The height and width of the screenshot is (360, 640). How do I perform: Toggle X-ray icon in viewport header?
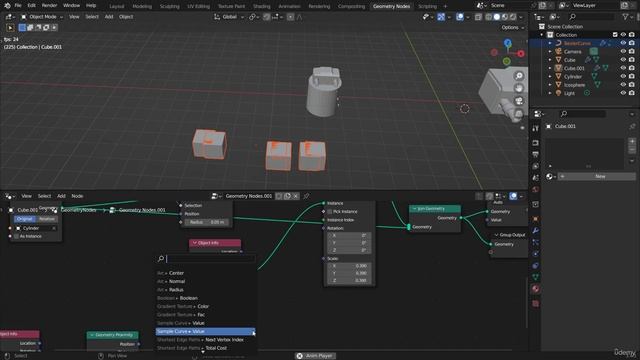478,17
